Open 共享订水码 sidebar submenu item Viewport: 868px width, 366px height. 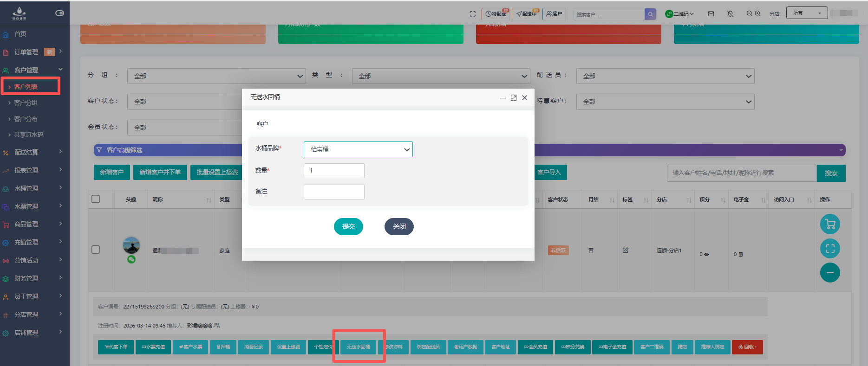tap(28, 135)
